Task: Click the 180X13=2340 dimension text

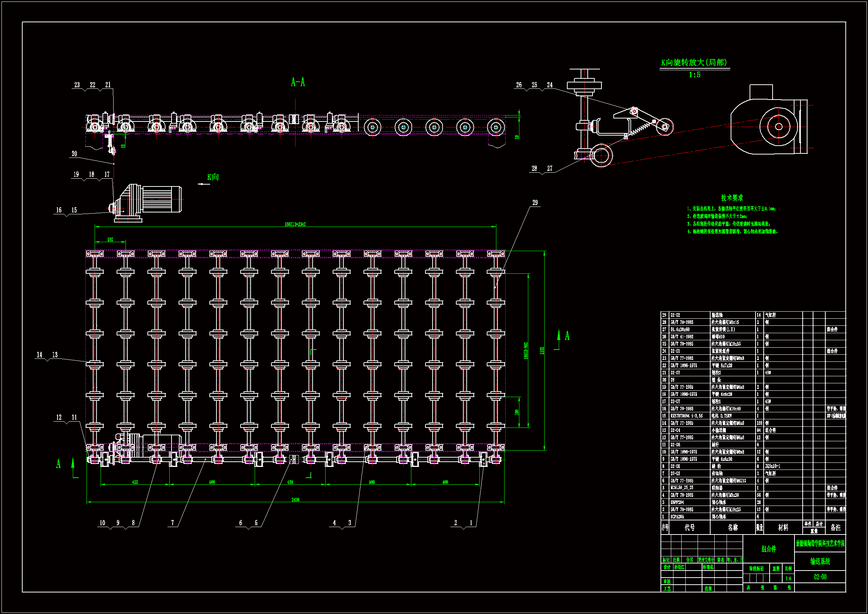Action: [x=295, y=224]
